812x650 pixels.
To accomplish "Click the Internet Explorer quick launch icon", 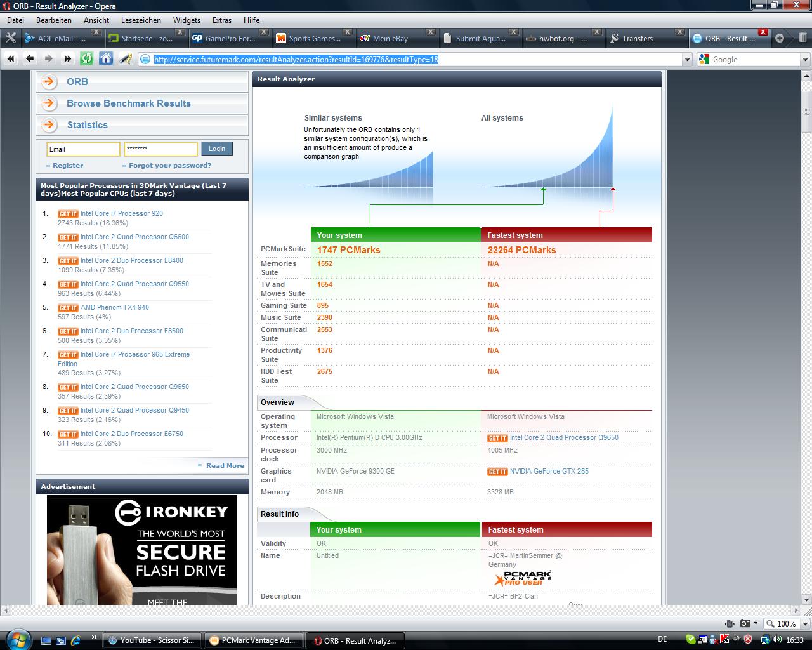I will pos(75,640).
